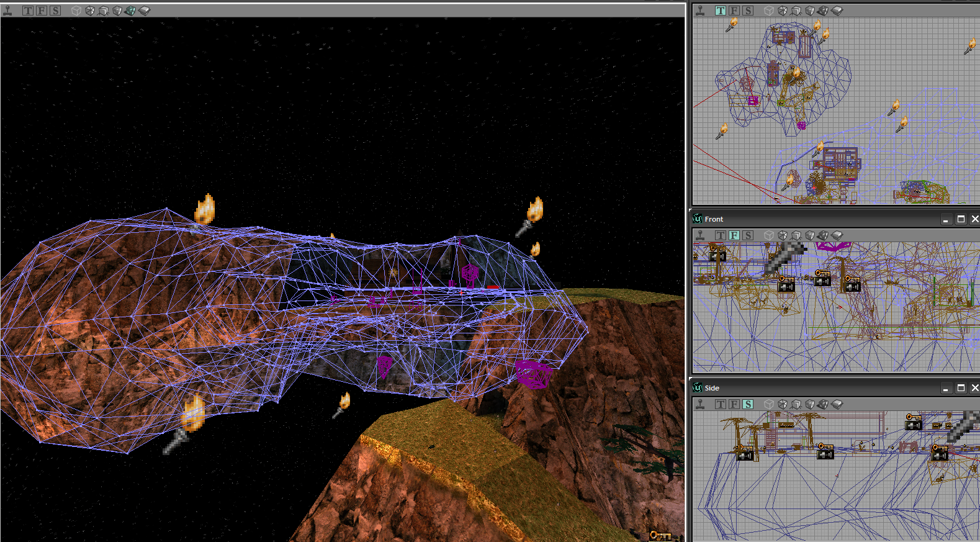Image resolution: width=980 pixels, height=542 pixels.
Task: Switch the Top viewport to Front (F)
Action: (734, 11)
